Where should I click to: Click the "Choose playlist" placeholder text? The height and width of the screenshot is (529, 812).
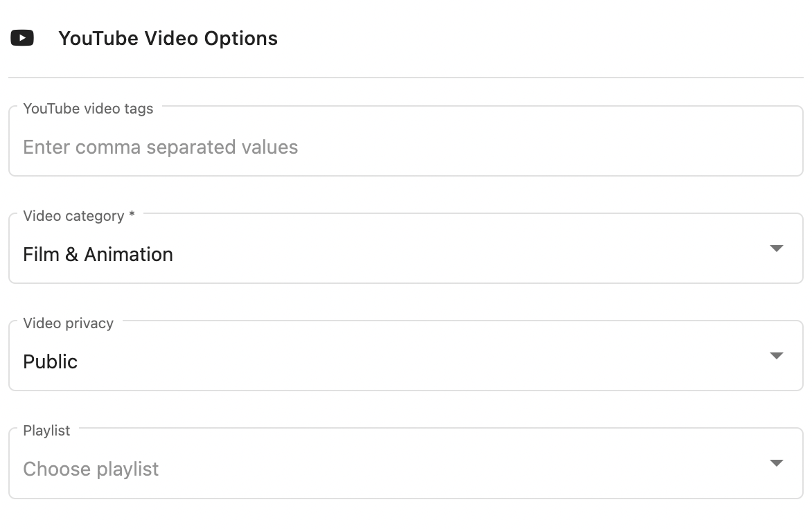[91, 469]
